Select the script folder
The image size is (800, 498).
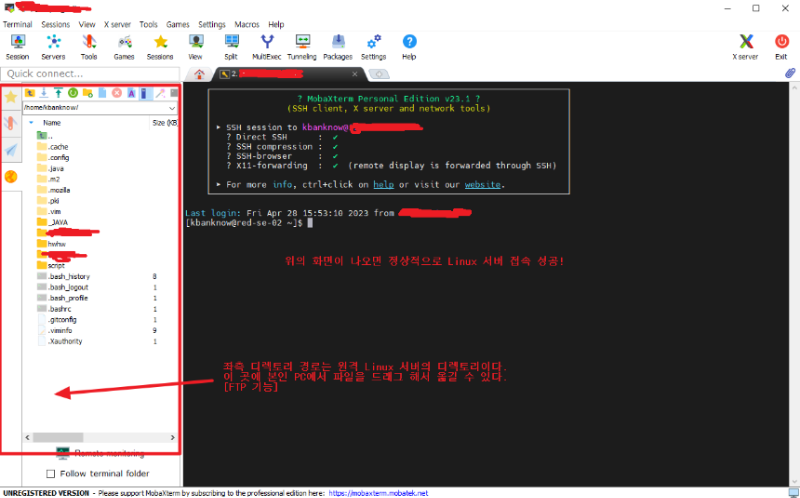pyautogui.click(x=51, y=265)
